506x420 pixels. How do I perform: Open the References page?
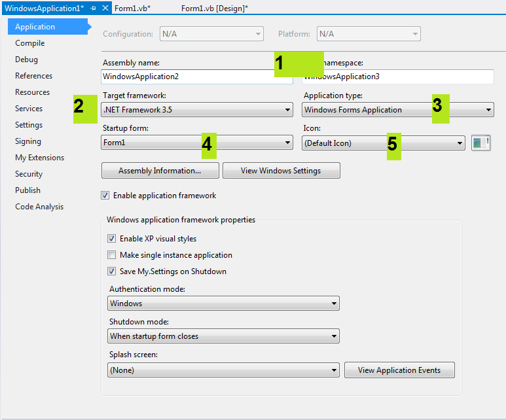(33, 76)
